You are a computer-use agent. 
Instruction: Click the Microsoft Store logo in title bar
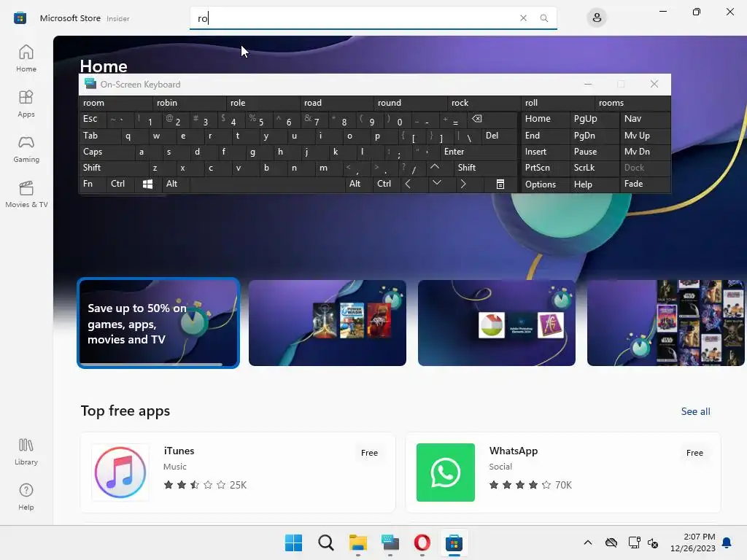[x=20, y=18]
